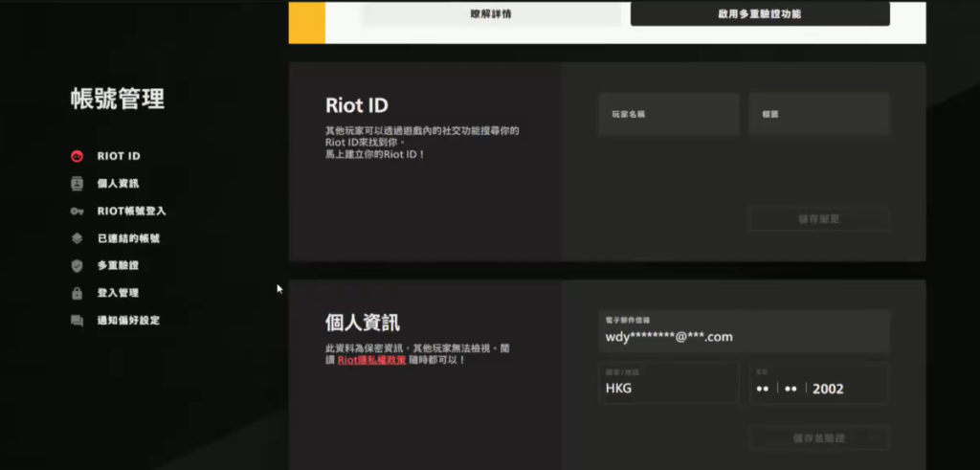The width and height of the screenshot is (980, 470).
Task: Click the red Riot ID sidebar icon
Action: coord(77,156)
